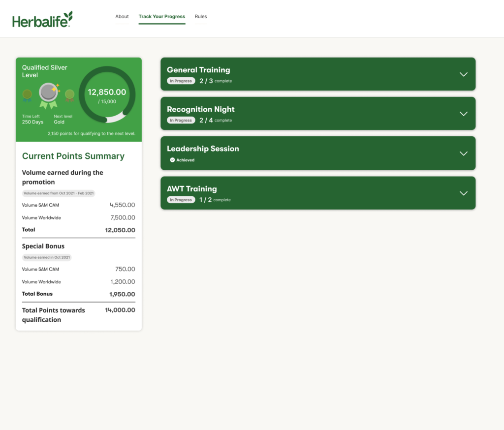
Task: Expand Recognition Night with its chevron
Action: point(463,114)
